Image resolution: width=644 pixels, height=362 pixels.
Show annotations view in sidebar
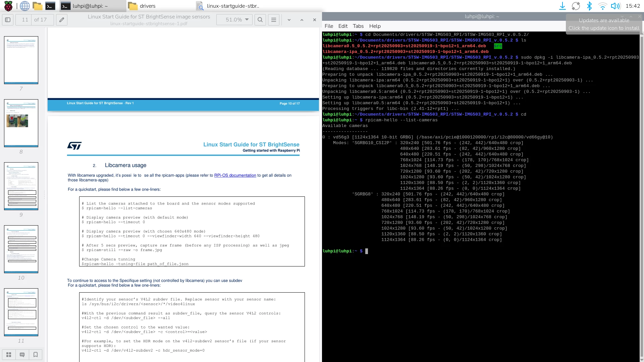tap(22, 355)
